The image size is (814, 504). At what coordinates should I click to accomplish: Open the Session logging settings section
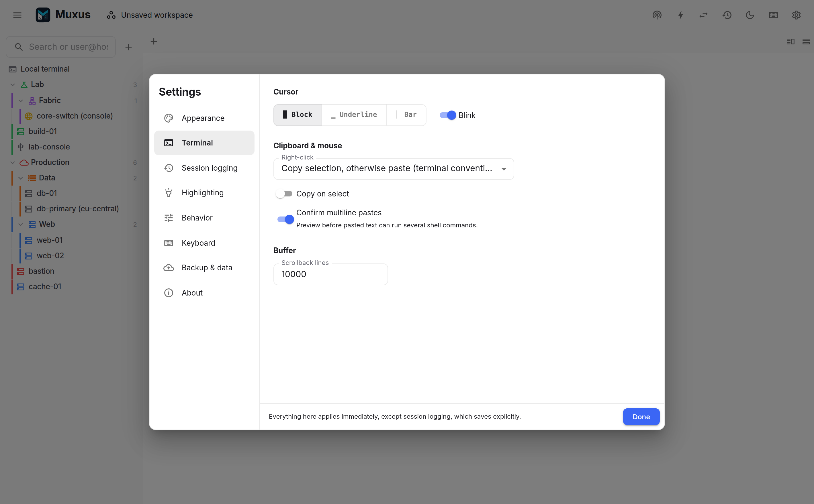pos(204,168)
